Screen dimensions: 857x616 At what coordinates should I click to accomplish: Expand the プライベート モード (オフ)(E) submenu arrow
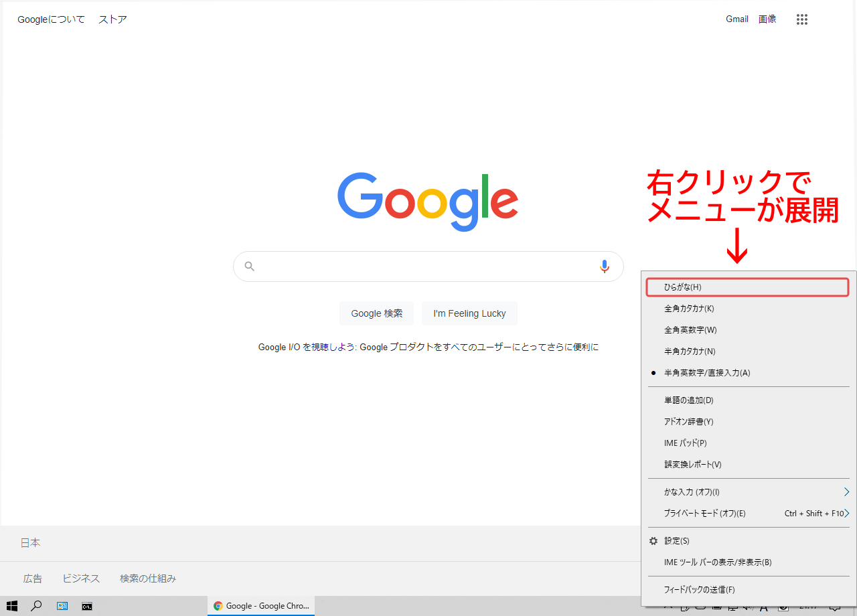coord(847,514)
